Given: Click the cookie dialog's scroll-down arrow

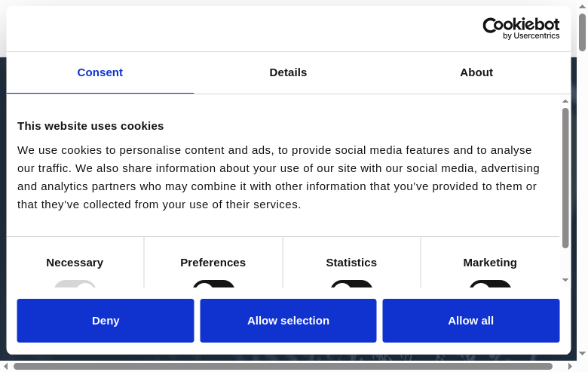Looking at the screenshot, I should click(x=565, y=280).
